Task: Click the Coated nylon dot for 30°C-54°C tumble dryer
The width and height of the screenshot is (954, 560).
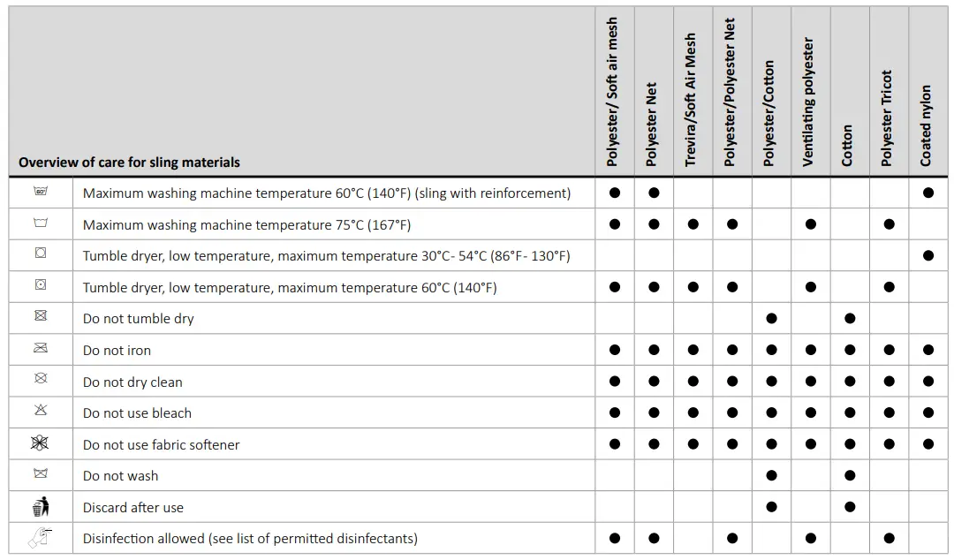Action: [927, 255]
